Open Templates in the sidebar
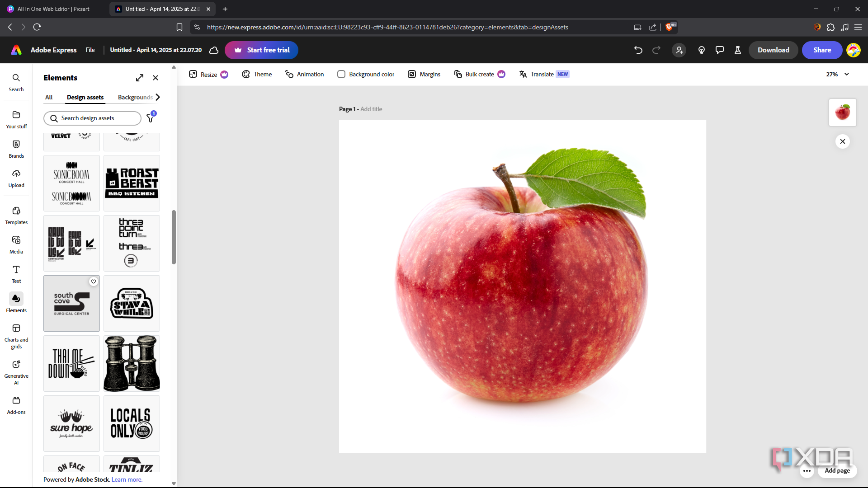This screenshot has width=868, height=488. [16, 216]
